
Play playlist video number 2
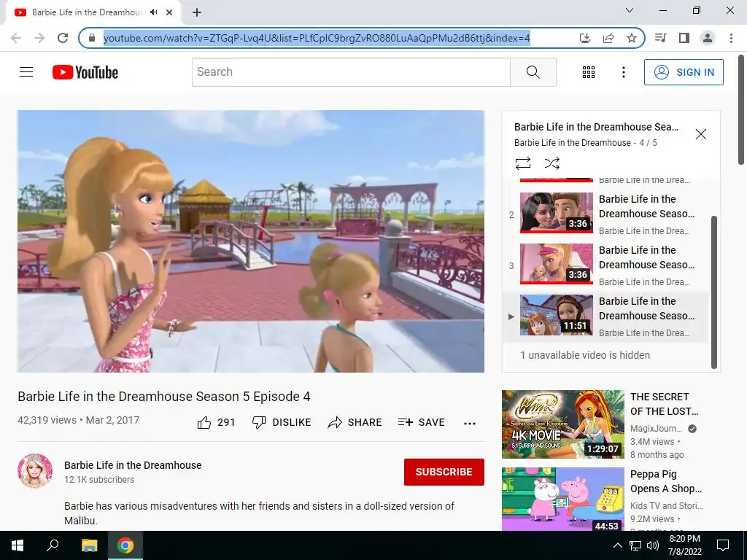606,214
